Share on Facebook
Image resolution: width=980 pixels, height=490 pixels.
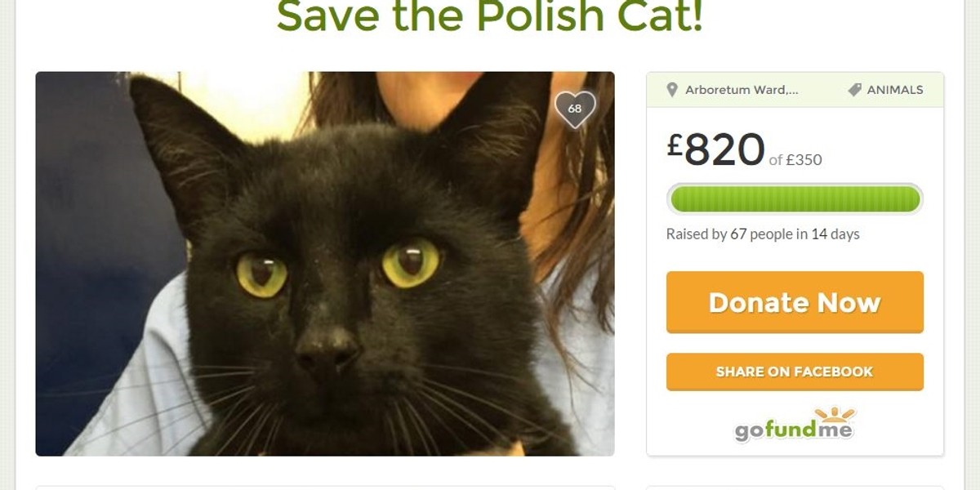point(795,372)
